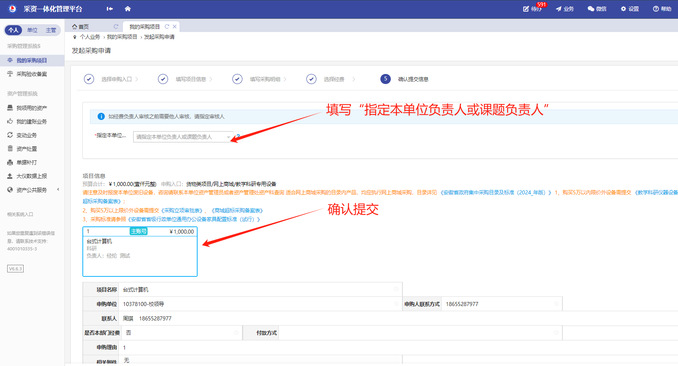This screenshot has height=366, width=678.
Task: Collapse sidebar with the header collapse icon
Action: click(110, 9)
